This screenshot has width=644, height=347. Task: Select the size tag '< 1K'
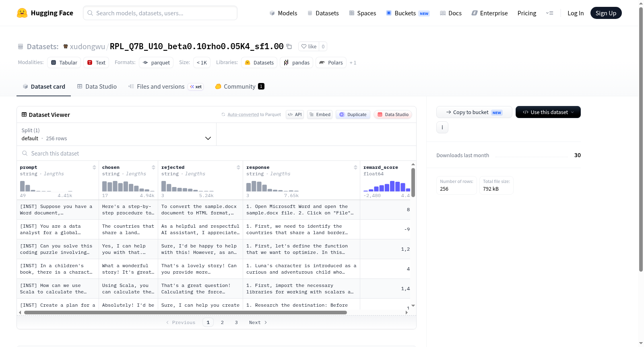point(202,62)
